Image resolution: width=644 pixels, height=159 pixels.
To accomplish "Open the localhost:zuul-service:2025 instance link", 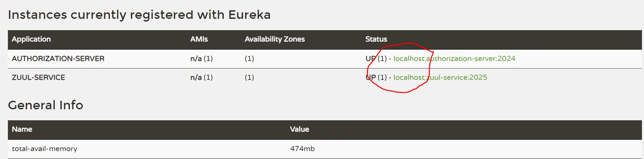I will click(x=440, y=77).
